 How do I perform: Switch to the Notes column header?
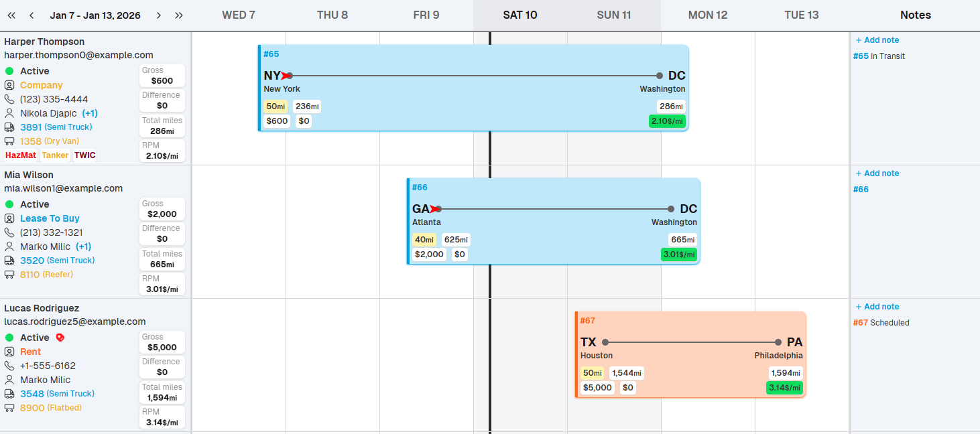915,14
